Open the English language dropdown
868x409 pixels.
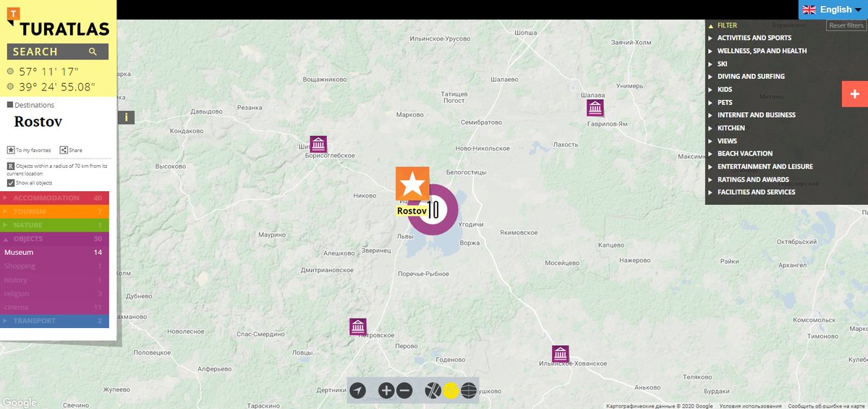(833, 9)
